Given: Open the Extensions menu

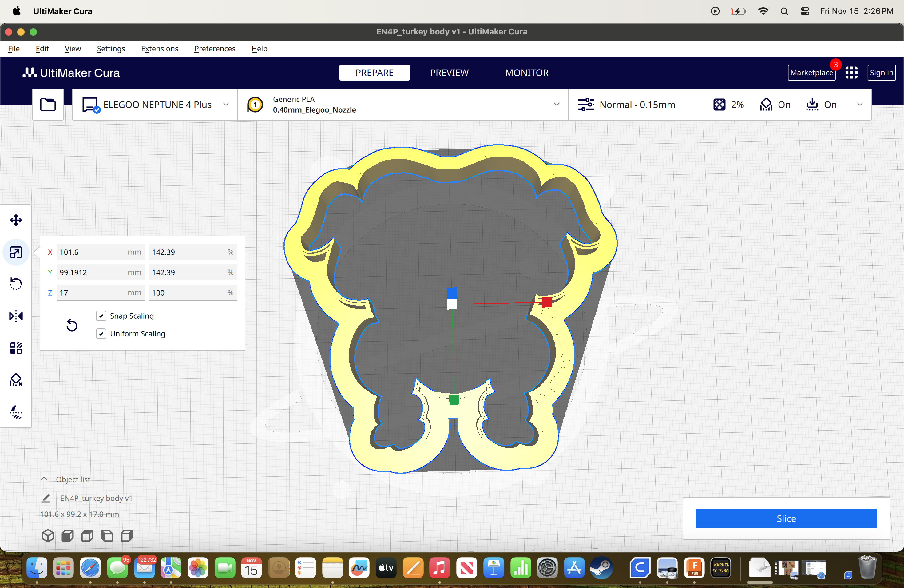Looking at the screenshot, I should click(x=160, y=49).
